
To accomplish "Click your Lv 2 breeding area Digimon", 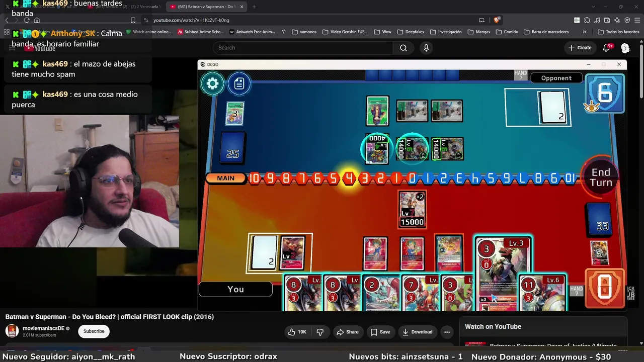I will 292,253.
